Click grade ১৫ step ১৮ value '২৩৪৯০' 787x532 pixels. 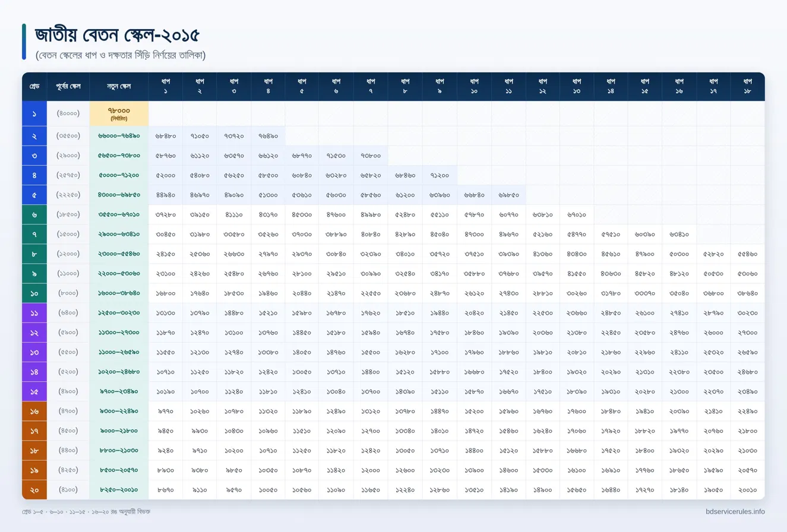point(748,391)
